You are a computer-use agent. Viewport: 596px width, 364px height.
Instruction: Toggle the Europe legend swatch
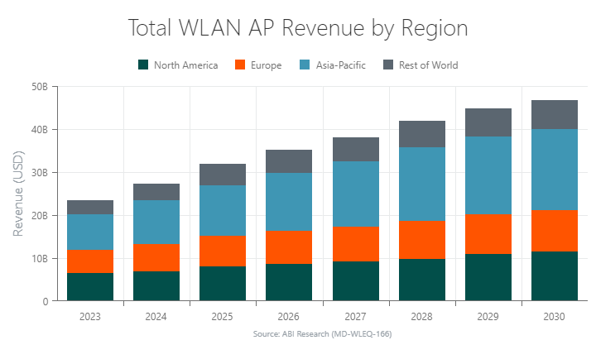pos(240,65)
